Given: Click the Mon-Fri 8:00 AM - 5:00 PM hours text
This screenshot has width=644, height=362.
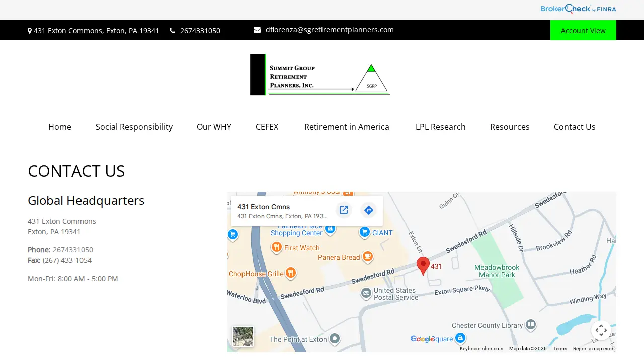Looking at the screenshot, I should (x=73, y=279).
